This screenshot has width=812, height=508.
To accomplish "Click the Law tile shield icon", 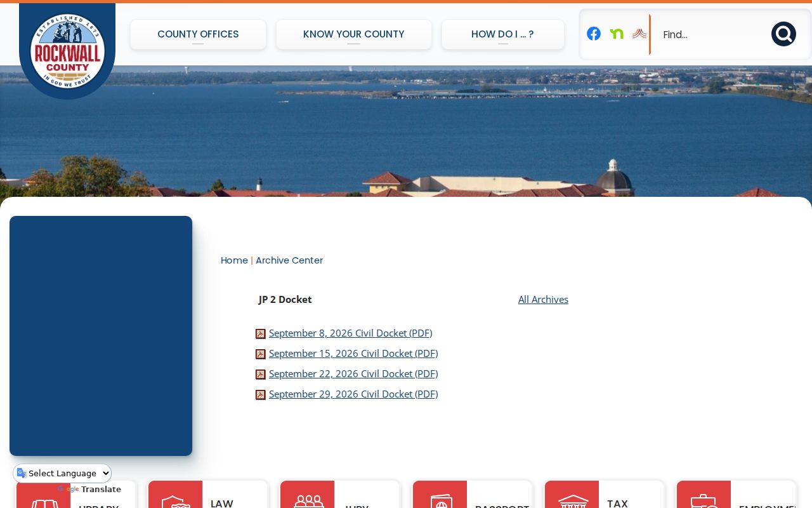I will click(x=176, y=502).
